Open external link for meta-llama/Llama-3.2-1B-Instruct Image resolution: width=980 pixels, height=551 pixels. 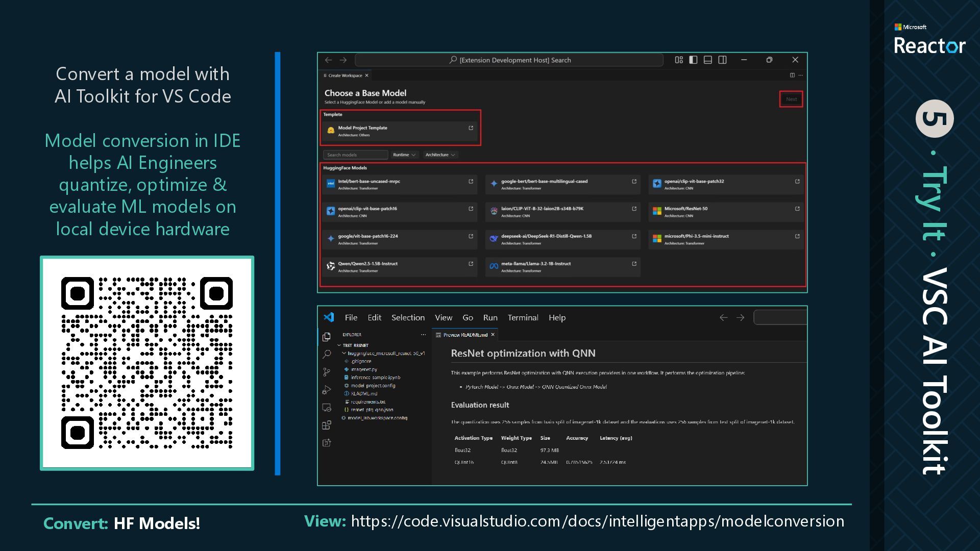[634, 264]
